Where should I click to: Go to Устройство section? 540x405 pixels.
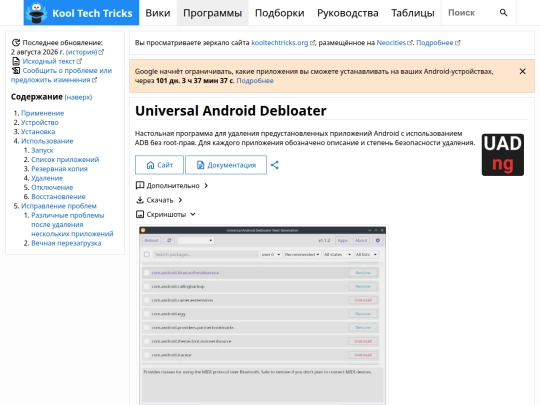click(x=40, y=122)
